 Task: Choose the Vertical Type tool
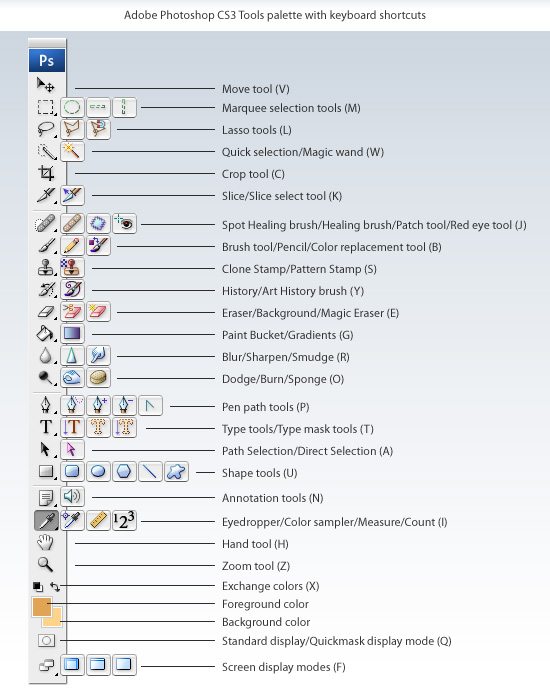[x=72, y=427]
